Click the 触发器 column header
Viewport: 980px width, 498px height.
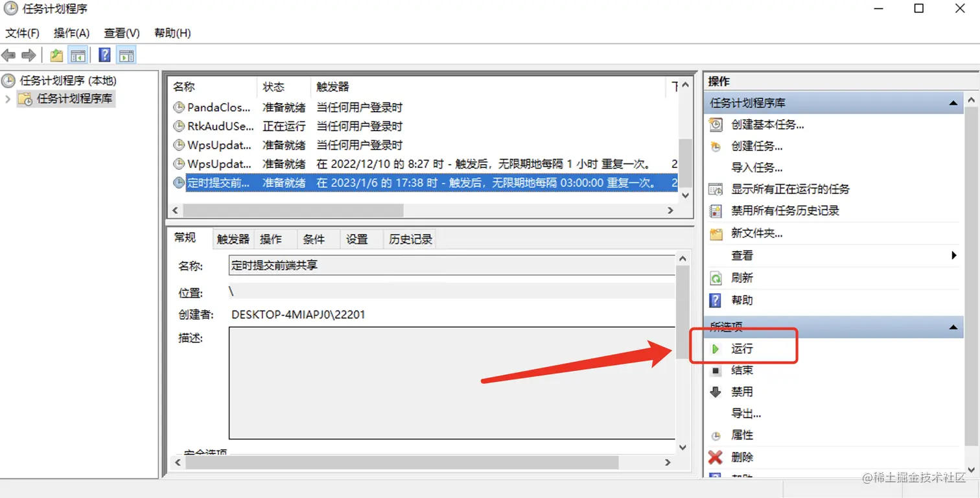coord(488,87)
